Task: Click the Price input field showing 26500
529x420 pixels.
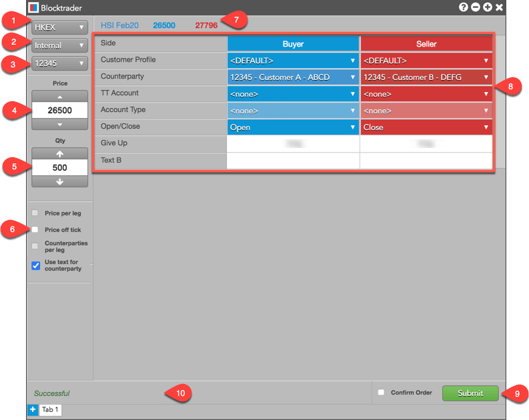Action: click(x=60, y=110)
